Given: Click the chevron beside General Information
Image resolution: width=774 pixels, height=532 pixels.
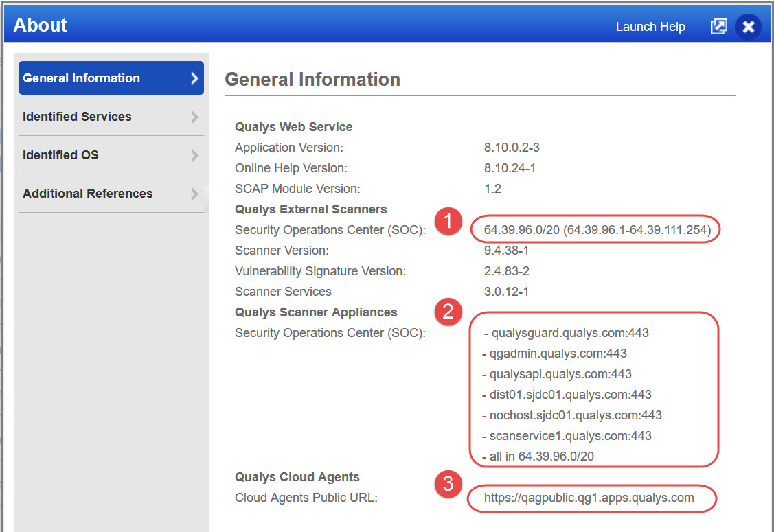Looking at the screenshot, I should tap(194, 78).
